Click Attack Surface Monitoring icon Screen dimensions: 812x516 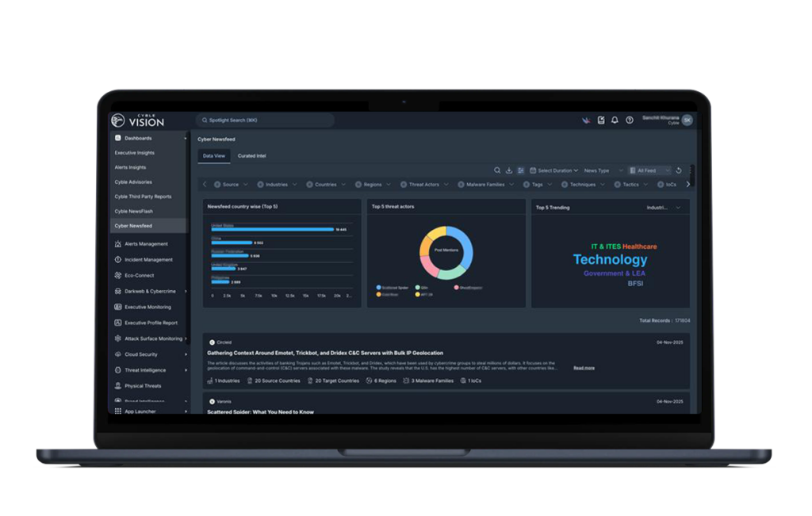[117, 338]
